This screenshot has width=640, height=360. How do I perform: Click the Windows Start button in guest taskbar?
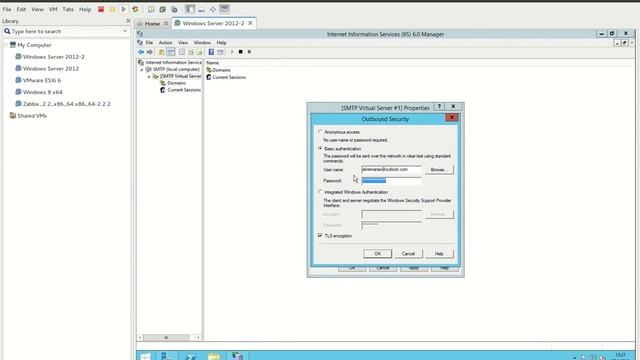click(146, 356)
